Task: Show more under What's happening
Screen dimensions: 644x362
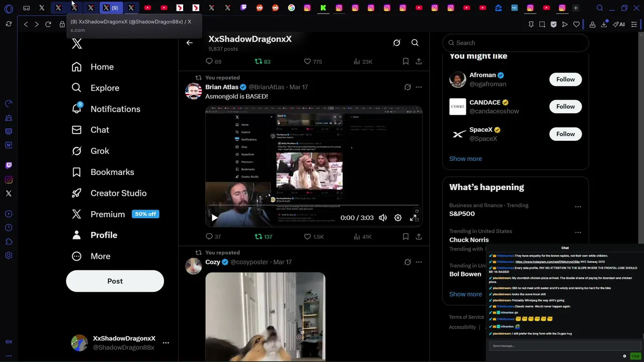Action: [465, 295]
